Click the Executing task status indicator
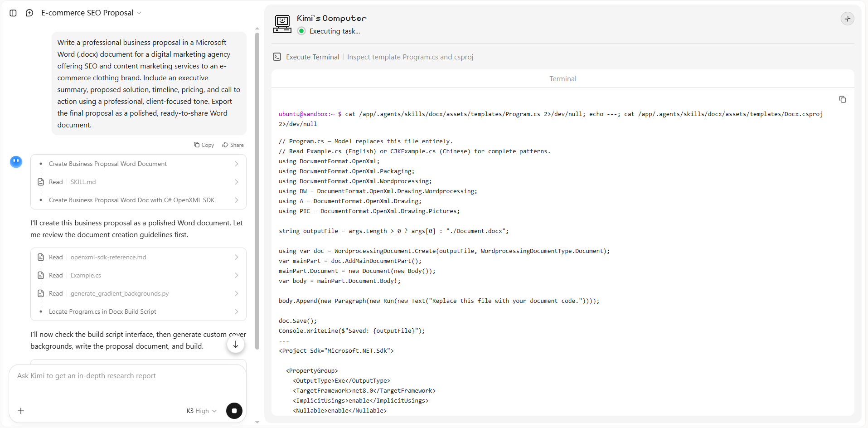The width and height of the screenshot is (868, 428). 301,31
